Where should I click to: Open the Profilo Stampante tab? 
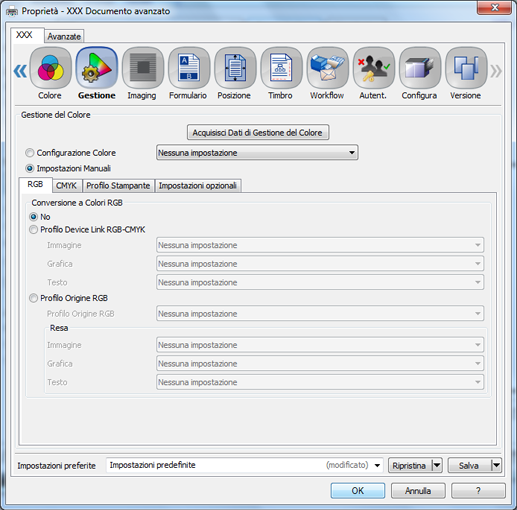coord(118,186)
